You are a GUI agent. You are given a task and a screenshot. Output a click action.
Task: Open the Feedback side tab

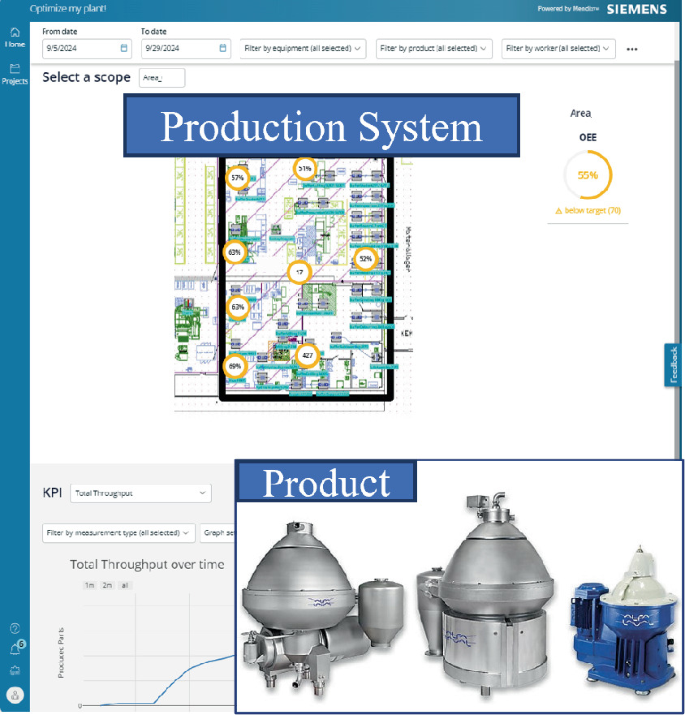(x=673, y=365)
